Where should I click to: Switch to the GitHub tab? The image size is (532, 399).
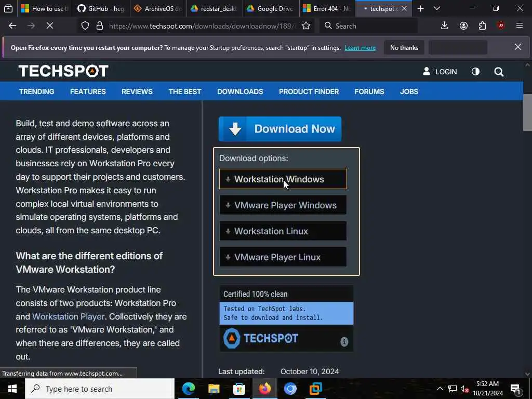101,8
